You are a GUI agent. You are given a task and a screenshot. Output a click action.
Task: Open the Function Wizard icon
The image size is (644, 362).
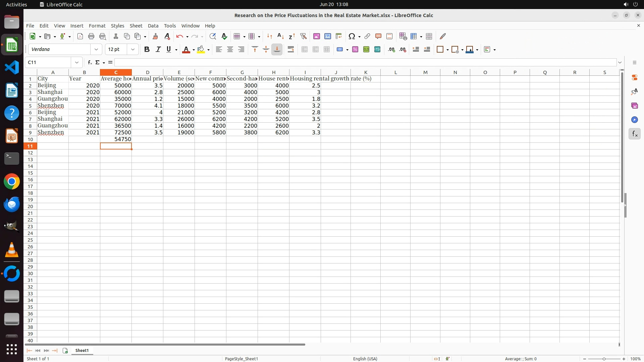pyautogui.click(x=90, y=62)
